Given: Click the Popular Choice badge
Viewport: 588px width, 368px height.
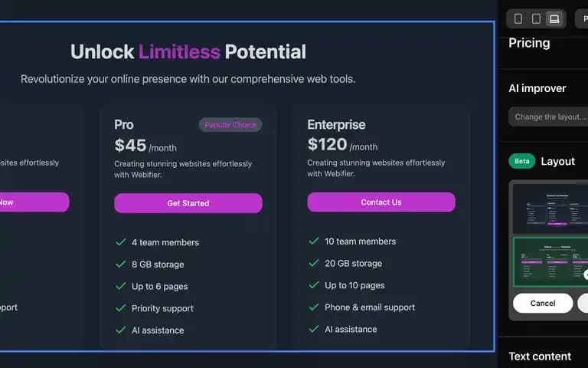Looking at the screenshot, I should (x=230, y=125).
